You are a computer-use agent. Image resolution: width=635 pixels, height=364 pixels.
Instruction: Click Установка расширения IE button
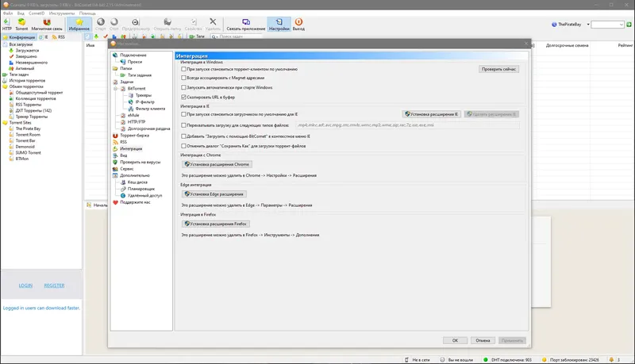coord(431,114)
